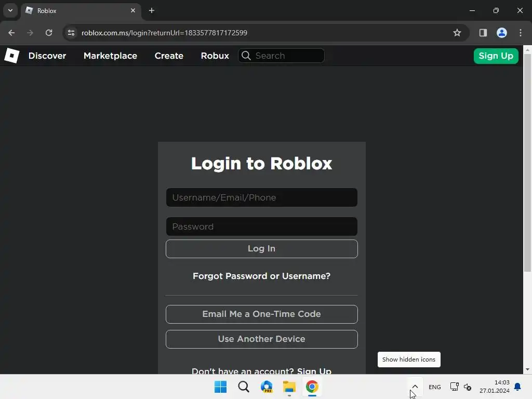Focus the Password field
532x399 pixels.
(262, 227)
